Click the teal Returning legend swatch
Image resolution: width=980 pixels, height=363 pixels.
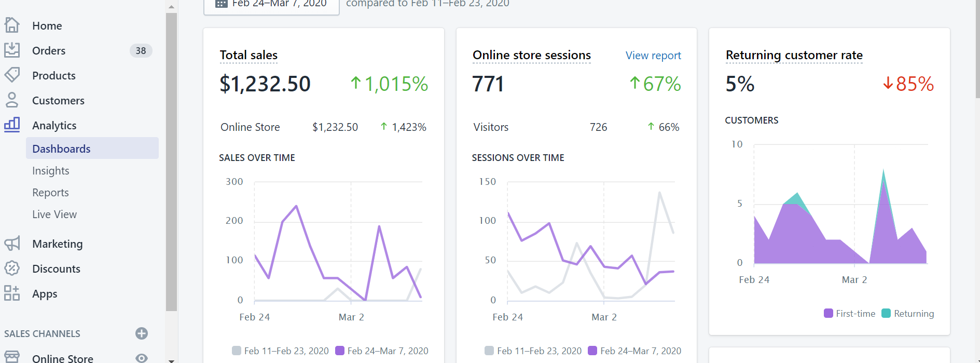click(x=886, y=313)
